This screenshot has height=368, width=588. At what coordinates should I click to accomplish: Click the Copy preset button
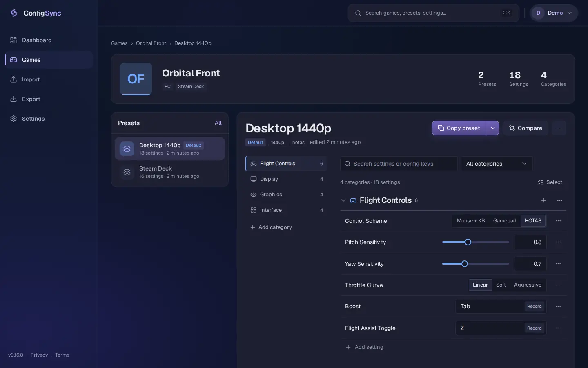point(459,128)
